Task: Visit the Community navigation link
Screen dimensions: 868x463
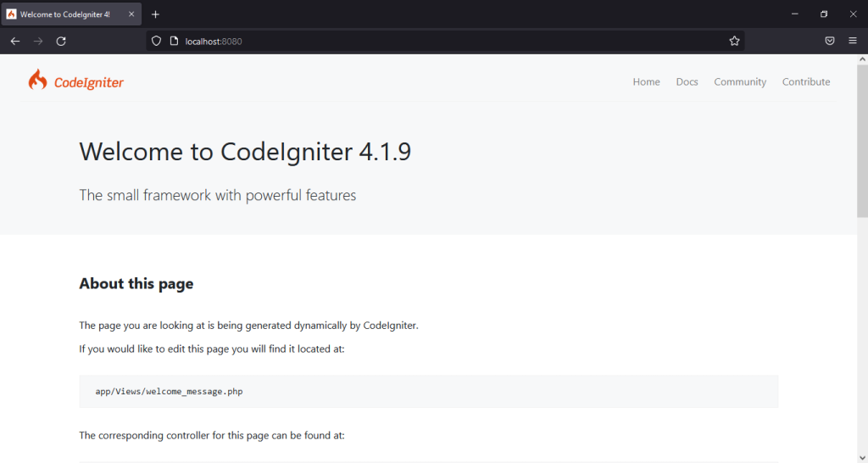Action: (739, 82)
